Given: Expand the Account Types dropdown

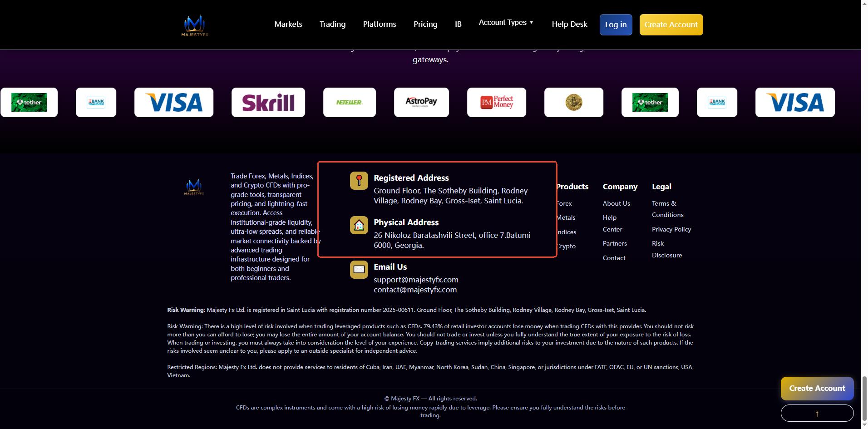Looking at the screenshot, I should (506, 22).
